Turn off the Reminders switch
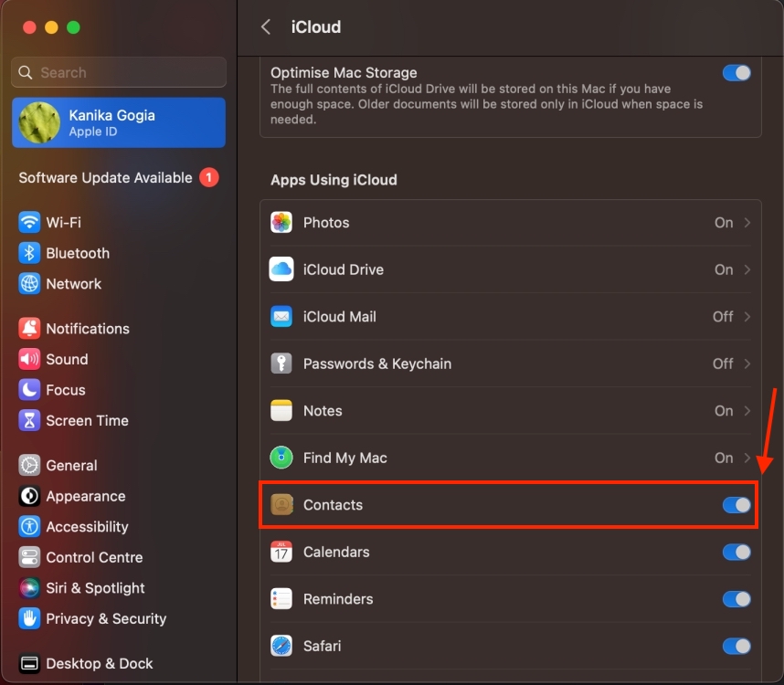The width and height of the screenshot is (784, 685). click(736, 598)
